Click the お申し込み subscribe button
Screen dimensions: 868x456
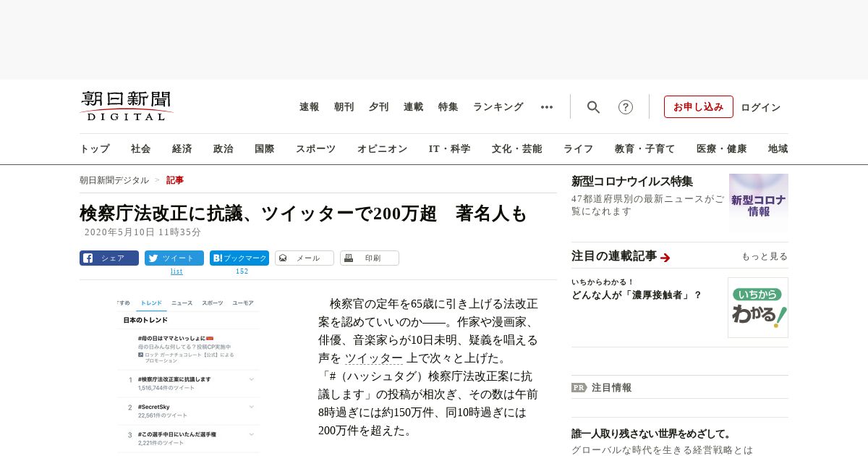699,107
